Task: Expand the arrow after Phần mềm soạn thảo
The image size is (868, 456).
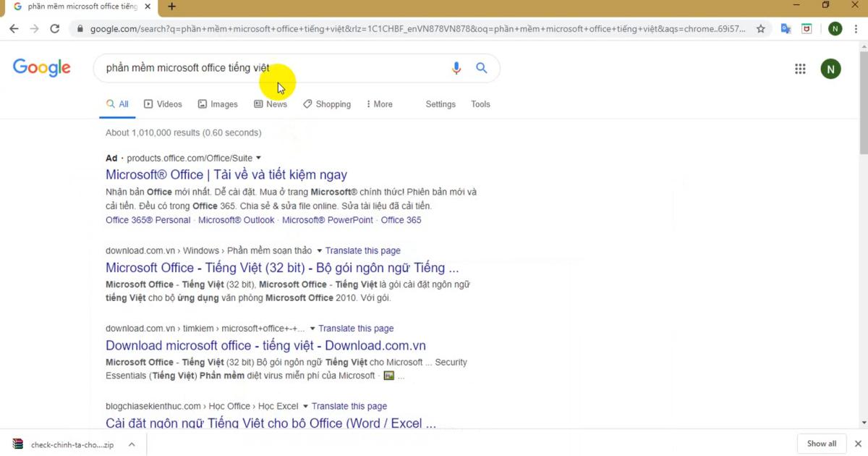Action: pos(319,250)
